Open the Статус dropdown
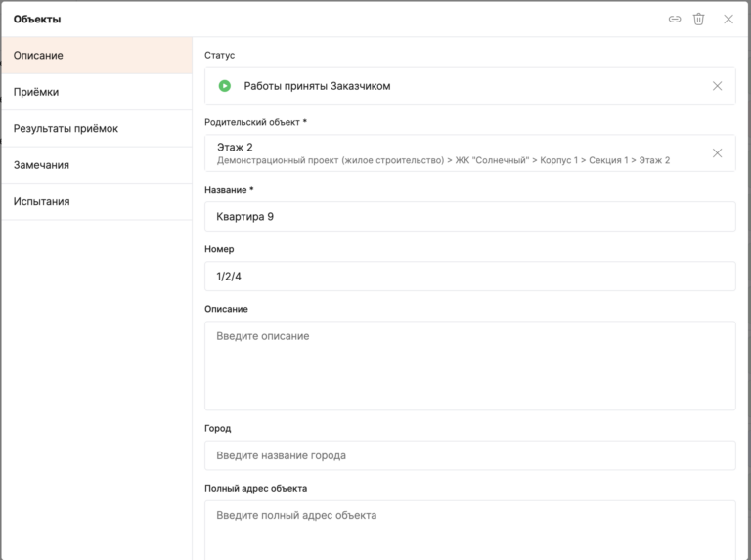 point(460,86)
